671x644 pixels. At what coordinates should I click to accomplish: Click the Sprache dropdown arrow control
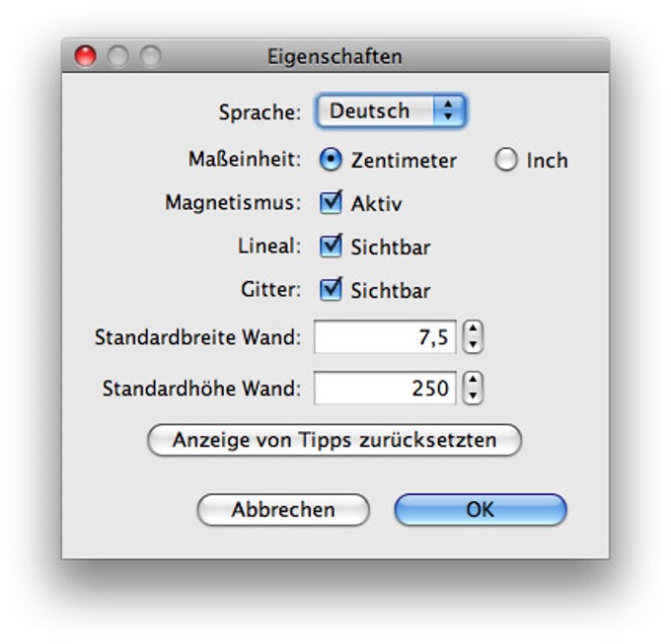tap(449, 111)
